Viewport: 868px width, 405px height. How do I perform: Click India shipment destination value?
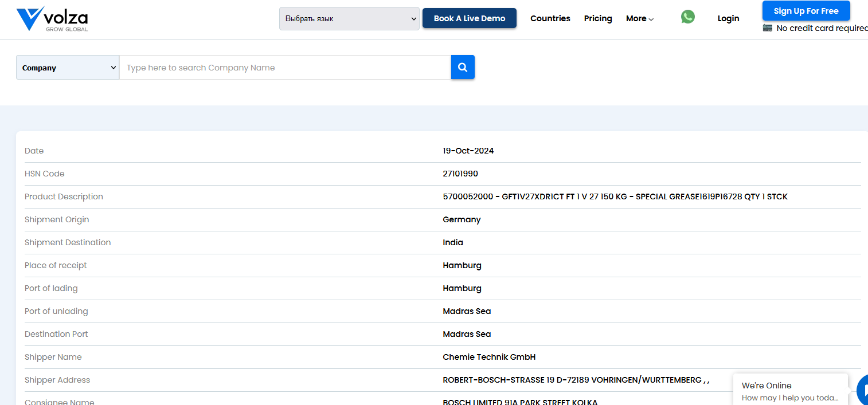click(x=453, y=242)
